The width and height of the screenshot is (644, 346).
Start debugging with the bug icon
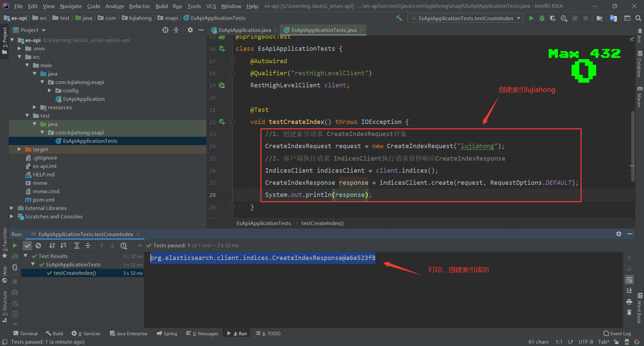[542, 18]
